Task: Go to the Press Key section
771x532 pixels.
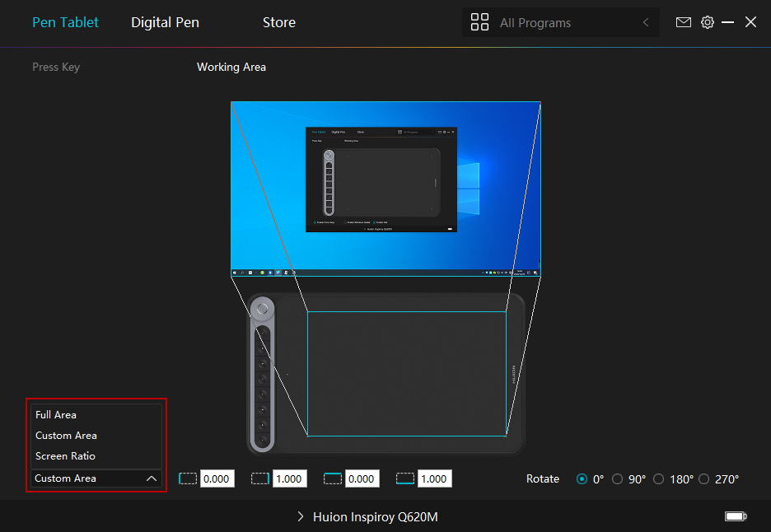Action: click(56, 67)
